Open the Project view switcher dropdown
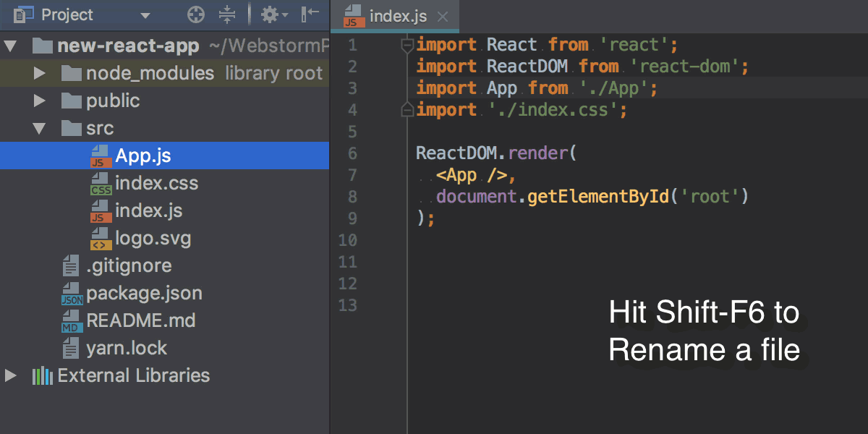868x434 pixels. 144,14
